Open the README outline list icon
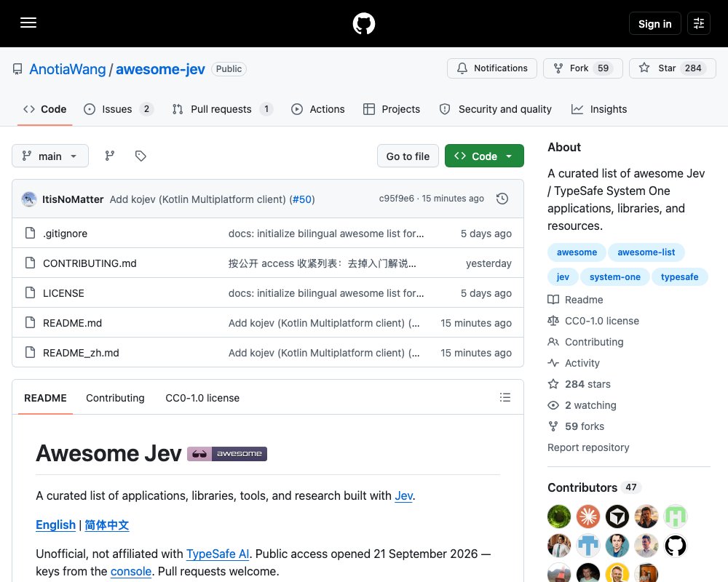The height and width of the screenshot is (582, 728). click(x=505, y=397)
